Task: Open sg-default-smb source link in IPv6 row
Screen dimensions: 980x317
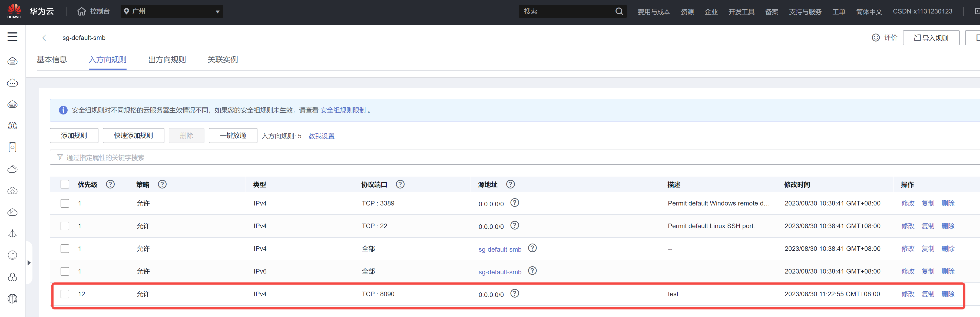Action: [x=500, y=272]
